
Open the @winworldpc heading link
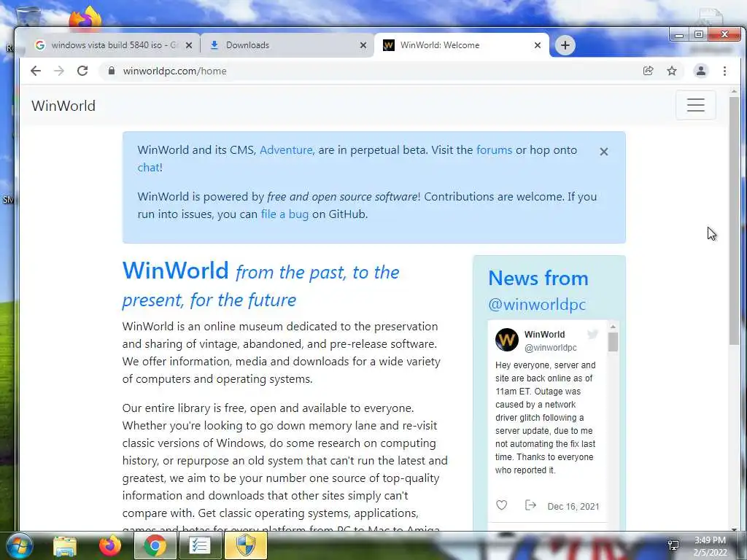[x=537, y=304]
